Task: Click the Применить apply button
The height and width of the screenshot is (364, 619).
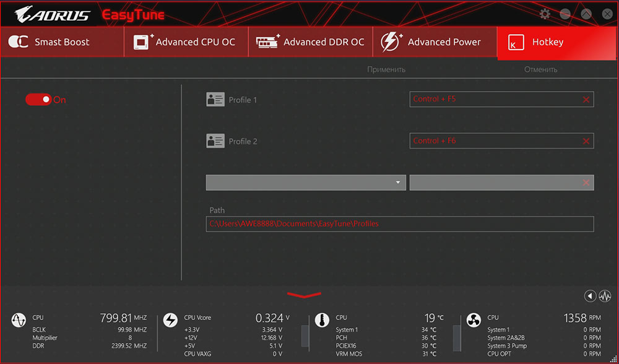Action: (x=386, y=69)
